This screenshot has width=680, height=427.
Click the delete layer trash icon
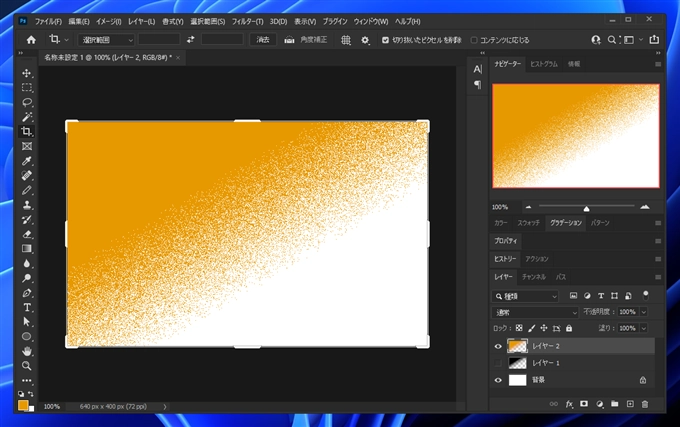coord(644,404)
